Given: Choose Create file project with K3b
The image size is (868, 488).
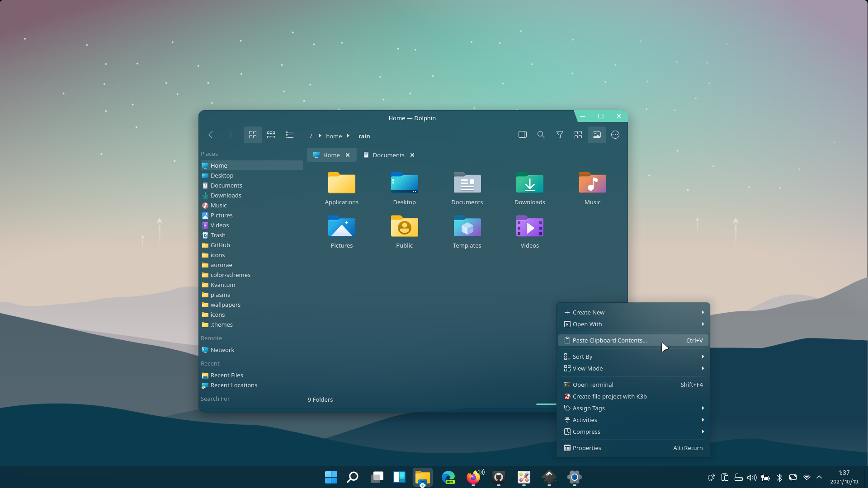Looking at the screenshot, I should coord(633,397).
